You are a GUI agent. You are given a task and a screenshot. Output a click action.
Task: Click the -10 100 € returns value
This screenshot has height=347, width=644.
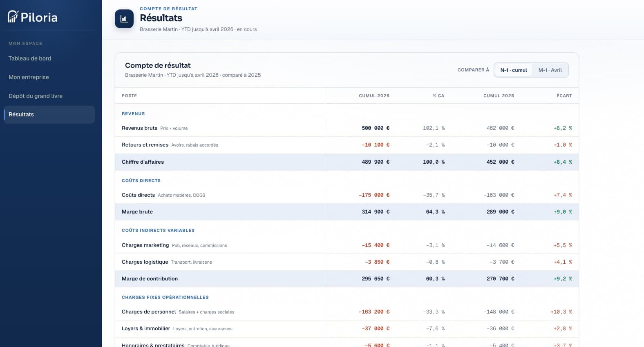pyautogui.click(x=376, y=145)
